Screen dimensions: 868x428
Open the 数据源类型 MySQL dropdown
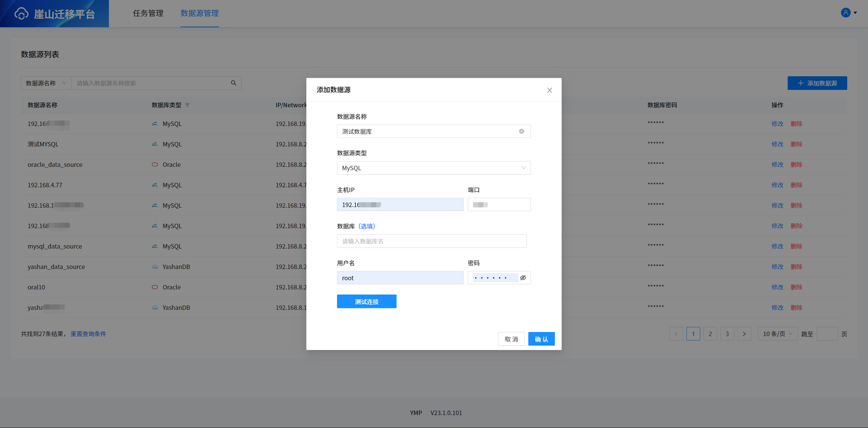[x=433, y=168]
